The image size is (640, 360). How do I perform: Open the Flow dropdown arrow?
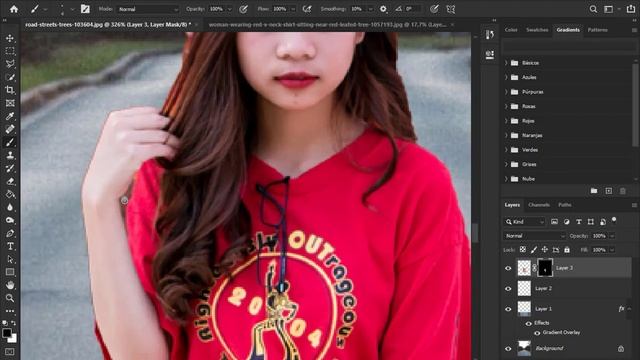293,9
